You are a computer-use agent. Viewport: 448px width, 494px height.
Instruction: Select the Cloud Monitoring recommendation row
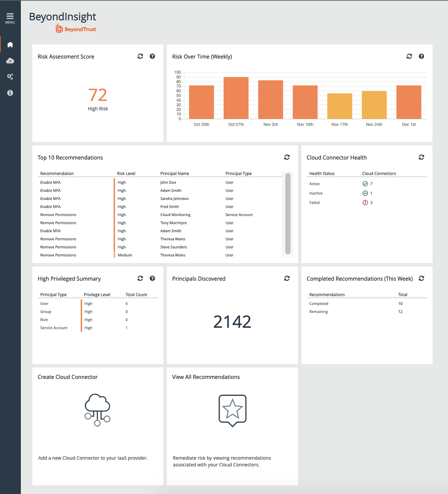coord(175,215)
